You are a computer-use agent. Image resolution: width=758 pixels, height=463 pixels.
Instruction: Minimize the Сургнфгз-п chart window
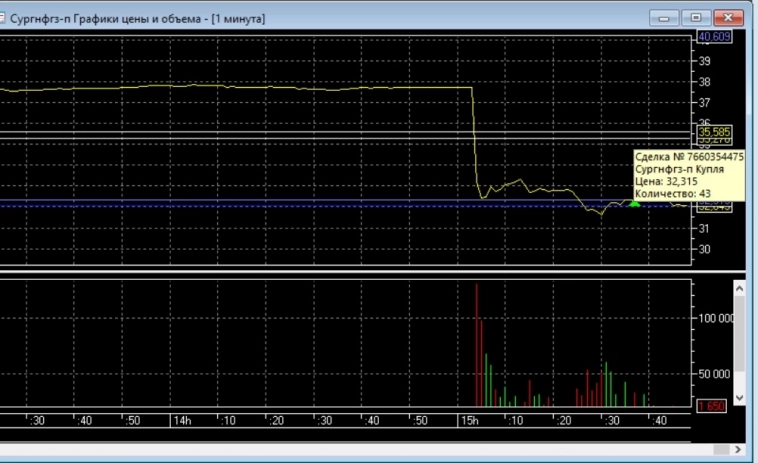click(664, 18)
